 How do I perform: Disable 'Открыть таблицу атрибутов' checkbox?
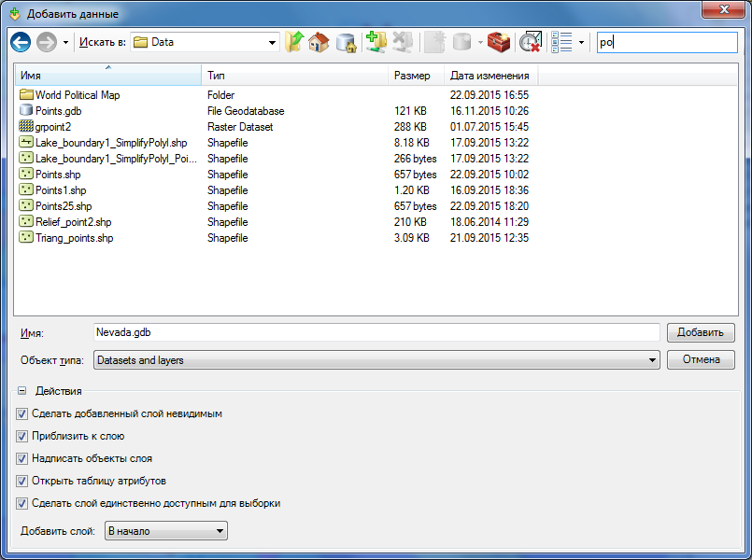coord(22,481)
